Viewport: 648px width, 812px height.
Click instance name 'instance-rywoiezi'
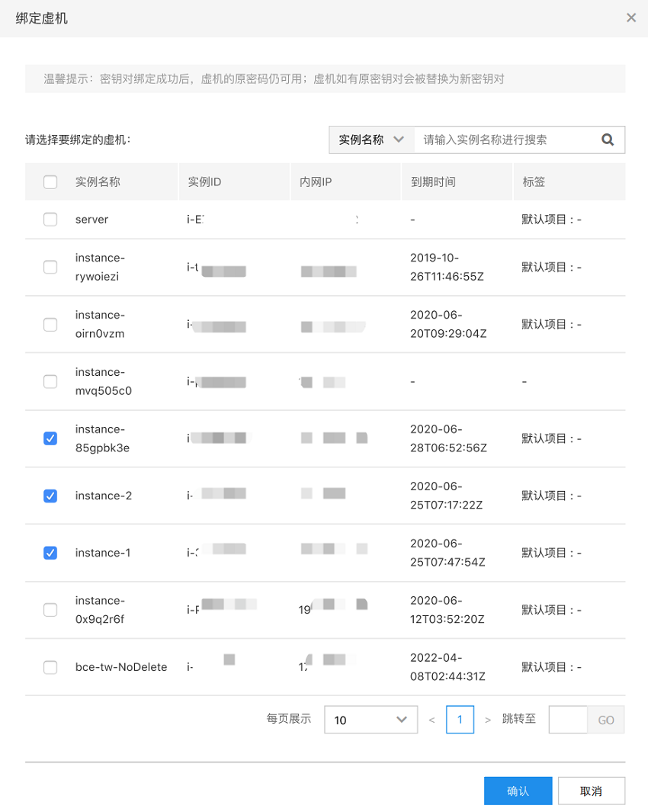coord(100,267)
